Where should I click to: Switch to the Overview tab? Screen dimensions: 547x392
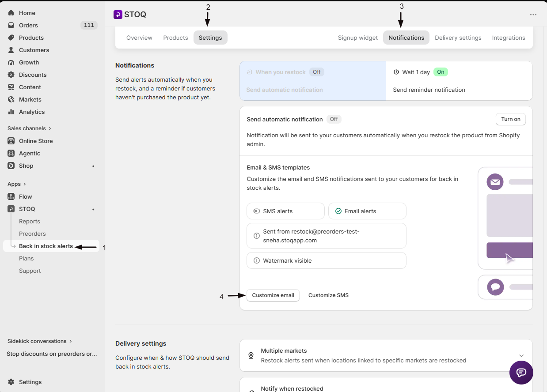click(139, 38)
